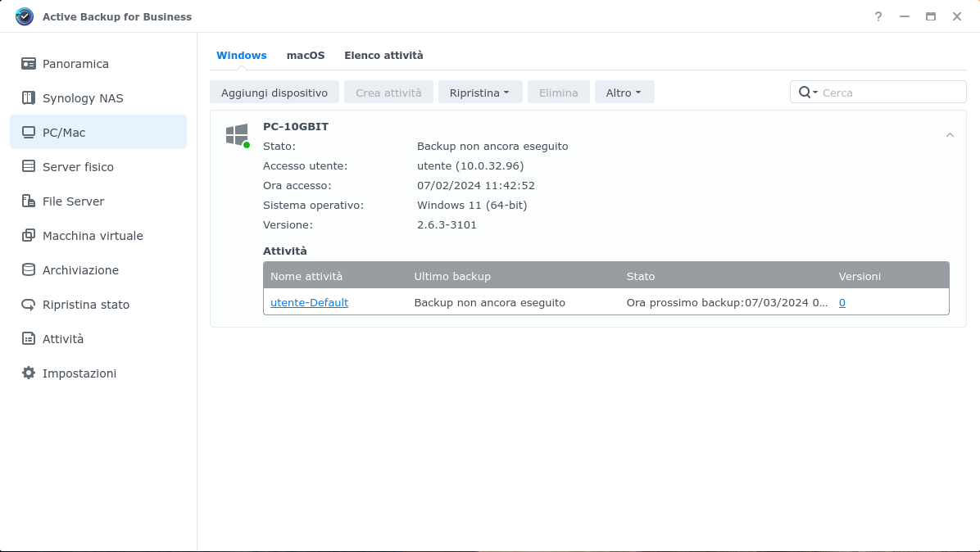The height and width of the screenshot is (552, 980).
Task: Open help with the question mark icon
Action: (878, 17)
